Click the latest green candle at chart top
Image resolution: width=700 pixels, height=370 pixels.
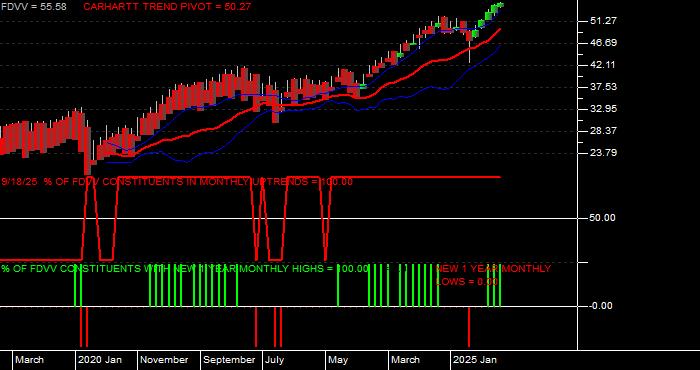coord(501,4)
